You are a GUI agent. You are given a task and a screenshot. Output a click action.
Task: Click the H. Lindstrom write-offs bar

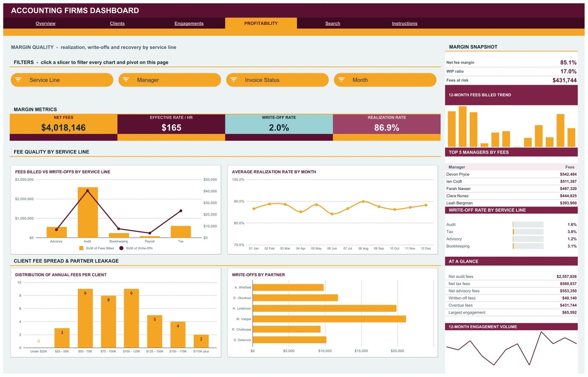coord(325,308)
